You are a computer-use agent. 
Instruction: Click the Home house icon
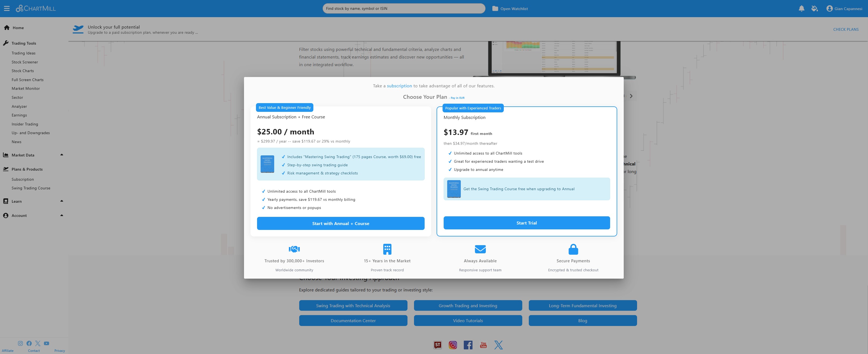coord(7,28)
